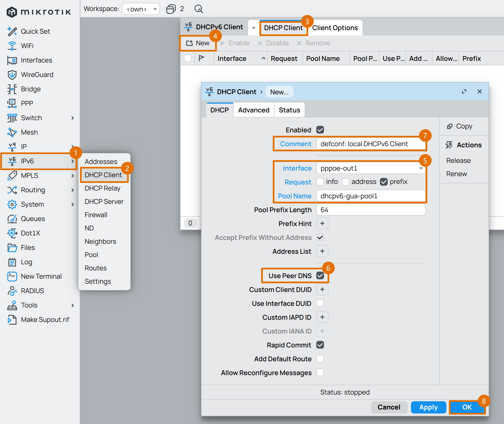Expand the Address List field

[322, 251]
